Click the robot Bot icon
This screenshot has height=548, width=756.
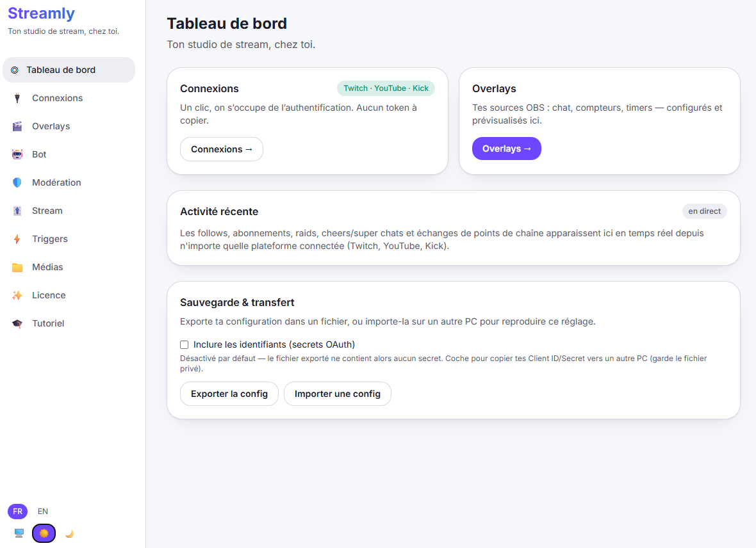[17, 154]
